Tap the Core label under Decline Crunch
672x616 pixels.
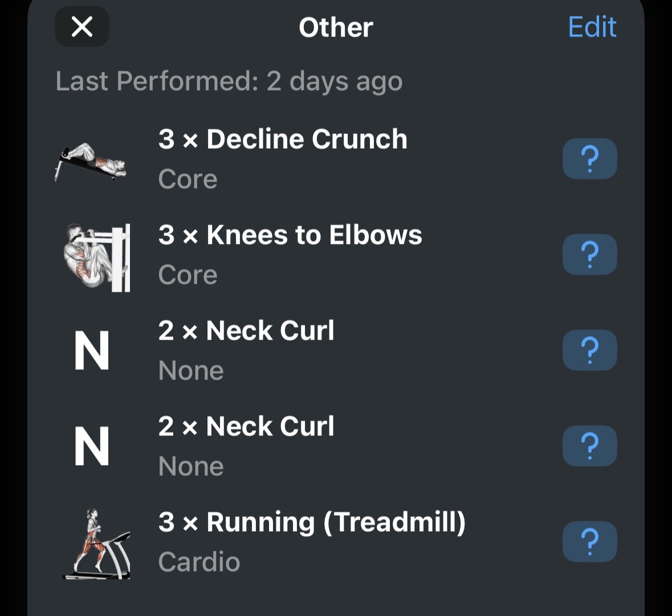(188, 178)
